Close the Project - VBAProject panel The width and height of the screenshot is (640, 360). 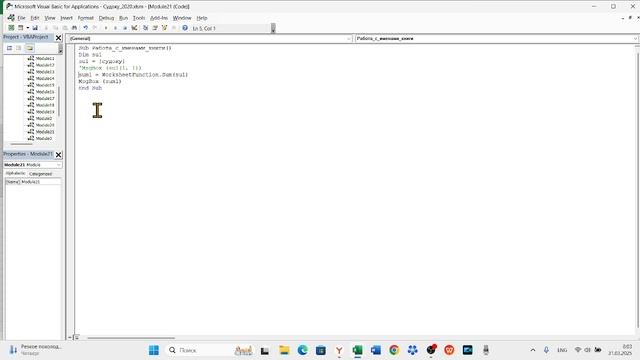click(x=58, y=38)
